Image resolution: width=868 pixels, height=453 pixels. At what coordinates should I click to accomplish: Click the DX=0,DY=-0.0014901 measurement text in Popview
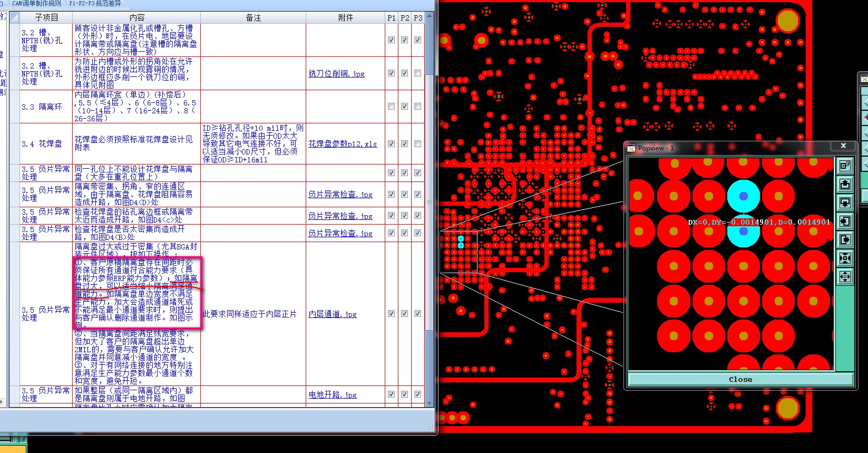(758, 222)
